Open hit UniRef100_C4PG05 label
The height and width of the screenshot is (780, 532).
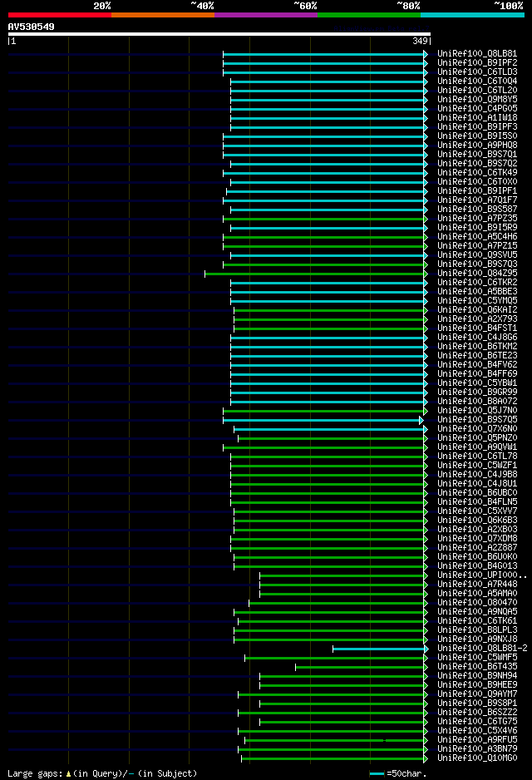pyautogui.click(x=477, y=108)
